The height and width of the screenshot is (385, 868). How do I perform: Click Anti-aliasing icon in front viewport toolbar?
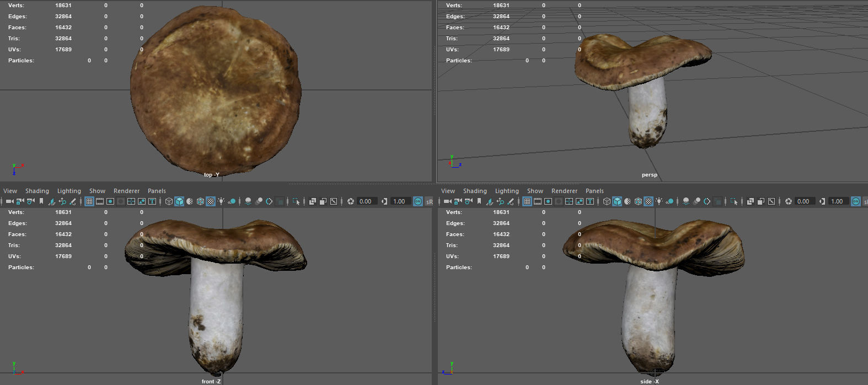[269, 201]
